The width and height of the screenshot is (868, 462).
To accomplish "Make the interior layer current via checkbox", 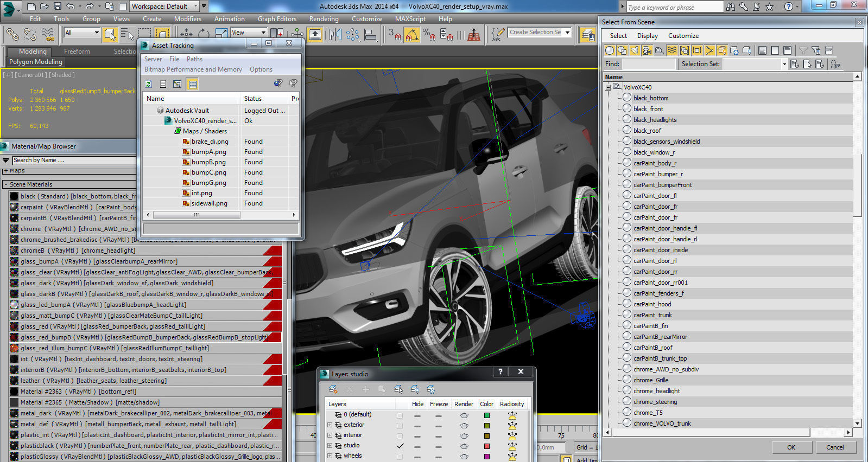I will [x=400, y=435].
